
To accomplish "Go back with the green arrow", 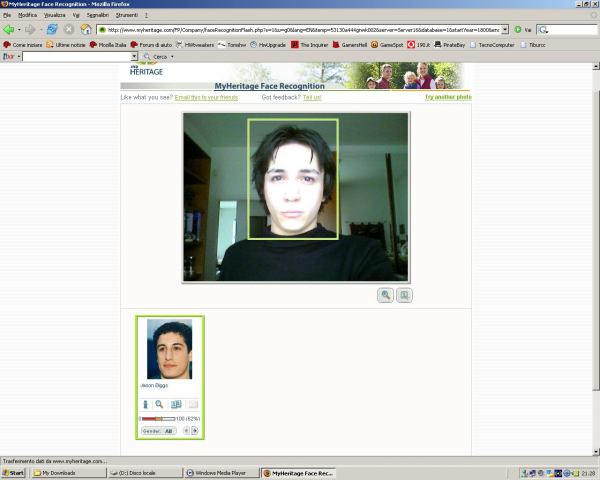I will 8,29.
